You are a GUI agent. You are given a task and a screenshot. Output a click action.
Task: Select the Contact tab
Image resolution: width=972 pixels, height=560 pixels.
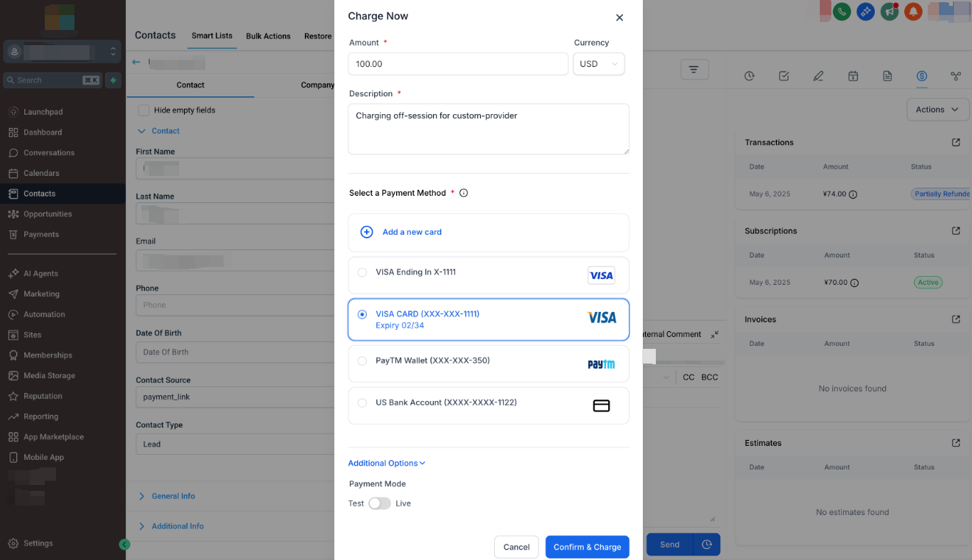(x=190, y=85)
